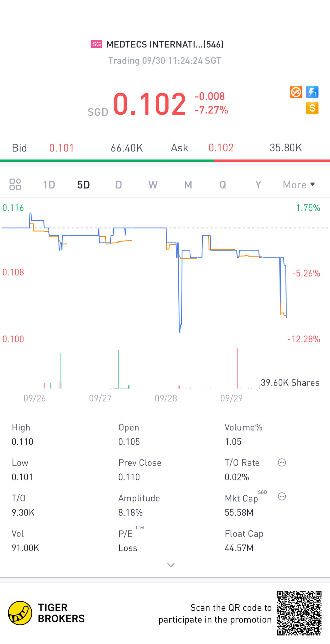
Task: Select the quarterly Q chart tab
Action: [223, 185]
